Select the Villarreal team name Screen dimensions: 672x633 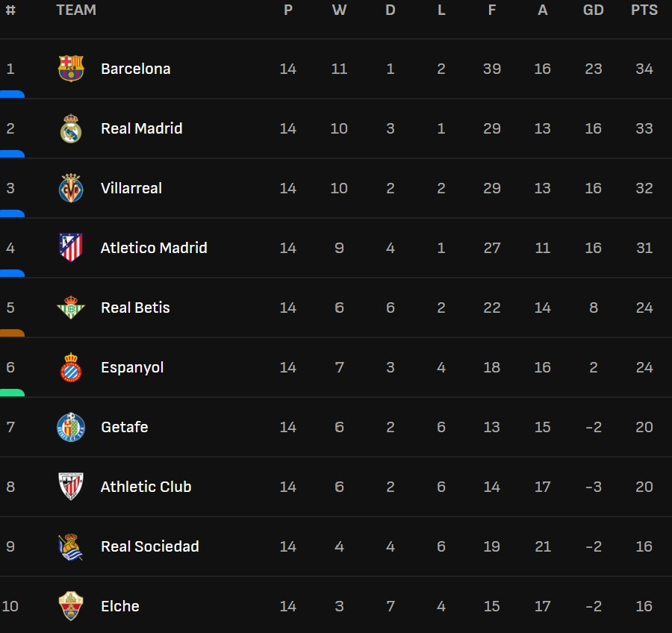[131, 188]
